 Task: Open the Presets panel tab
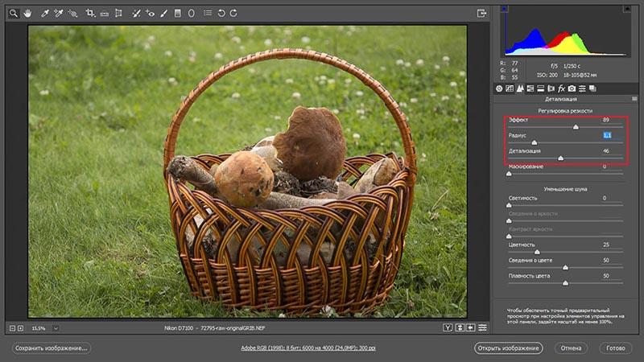click(582, 88)
